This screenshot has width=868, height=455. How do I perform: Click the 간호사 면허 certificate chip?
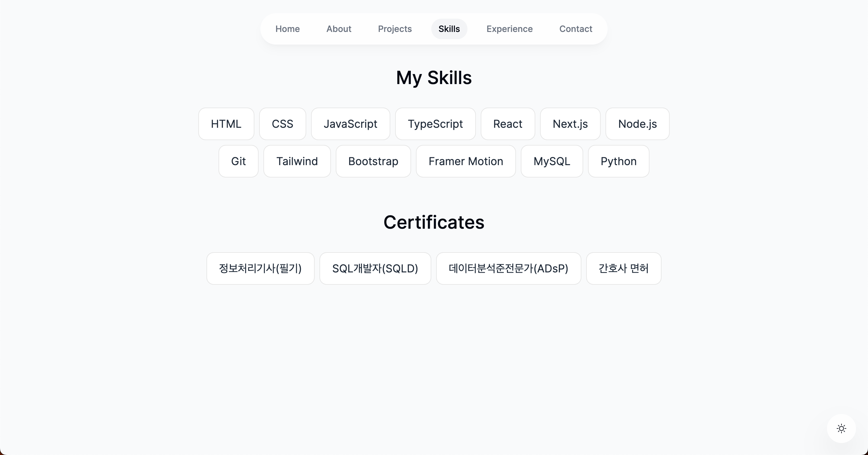pos(623,268)
